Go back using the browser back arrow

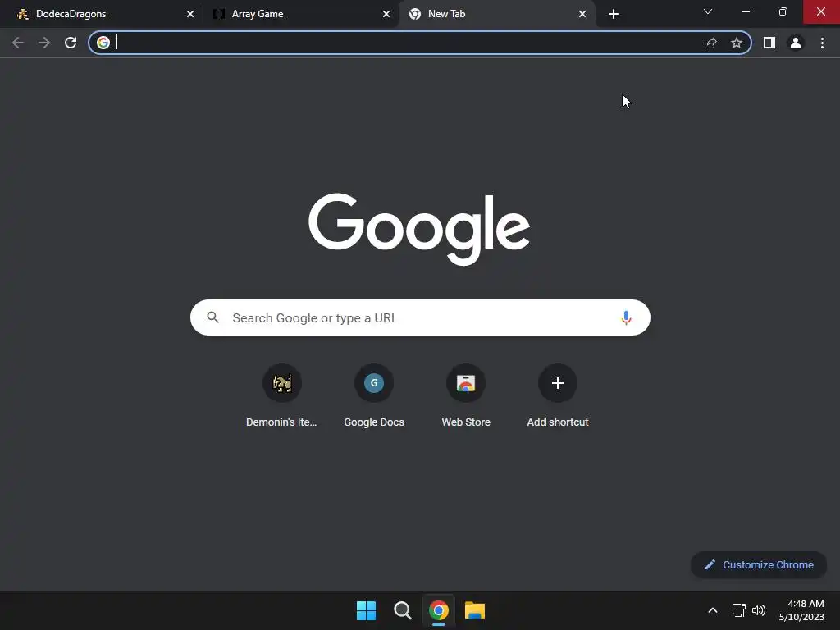(x=18, y=43)
